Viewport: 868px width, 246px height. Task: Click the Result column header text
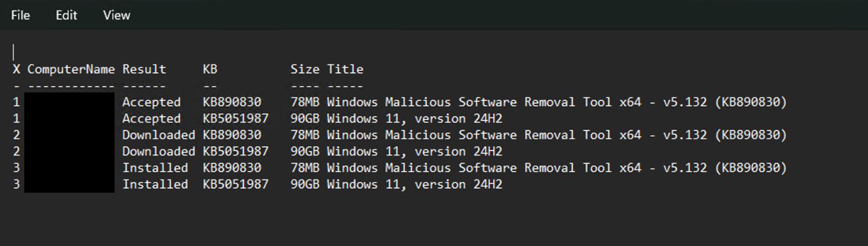coord(144,69)
